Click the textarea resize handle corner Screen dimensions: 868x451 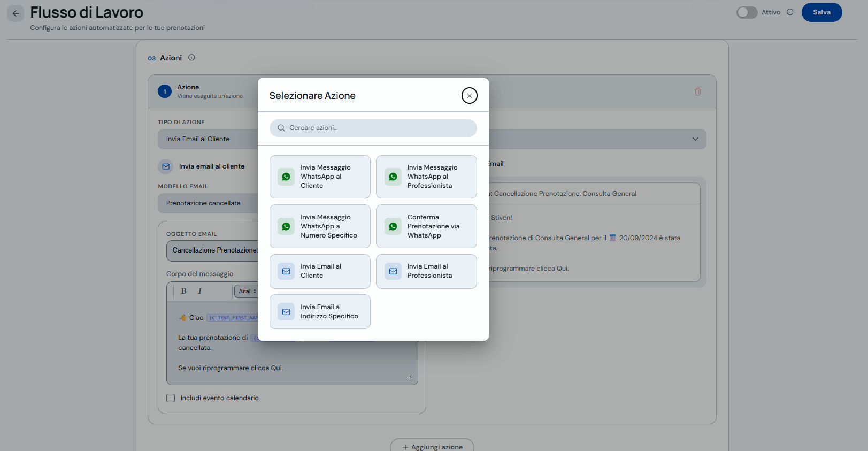[x=409, y=377]
